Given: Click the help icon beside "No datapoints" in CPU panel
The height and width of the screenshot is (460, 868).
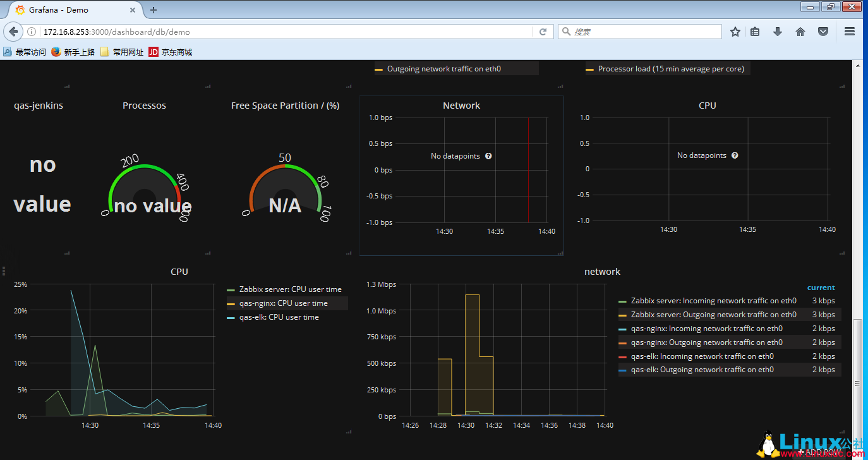Looking at the screenshot, I should tap(734, 155).
